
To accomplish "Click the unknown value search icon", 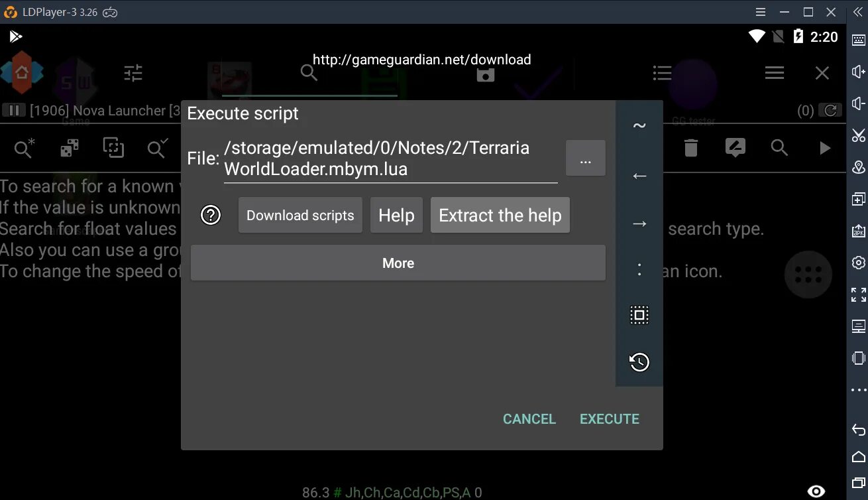I will pyautogui.click(x=25, y=149).
